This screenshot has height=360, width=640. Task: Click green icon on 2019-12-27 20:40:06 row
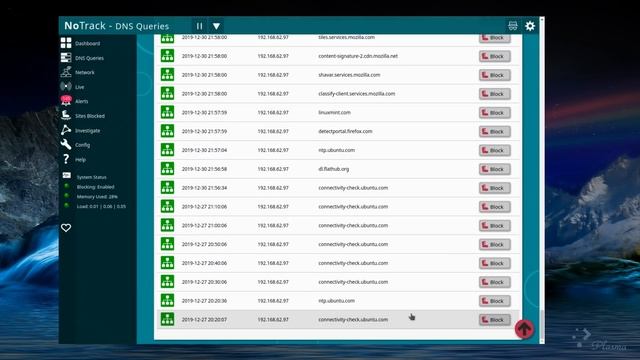coord(167,263)
